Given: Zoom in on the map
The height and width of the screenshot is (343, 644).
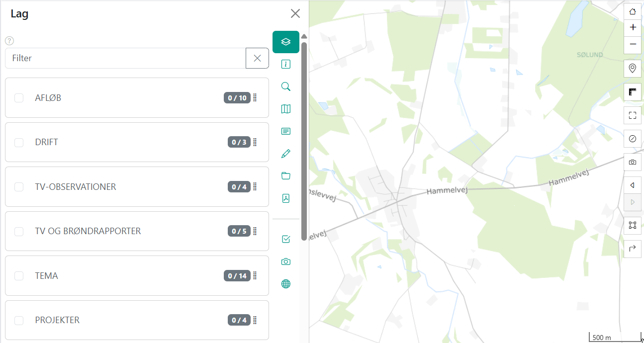Looking at the screenshot, I should tap(633, 27).
